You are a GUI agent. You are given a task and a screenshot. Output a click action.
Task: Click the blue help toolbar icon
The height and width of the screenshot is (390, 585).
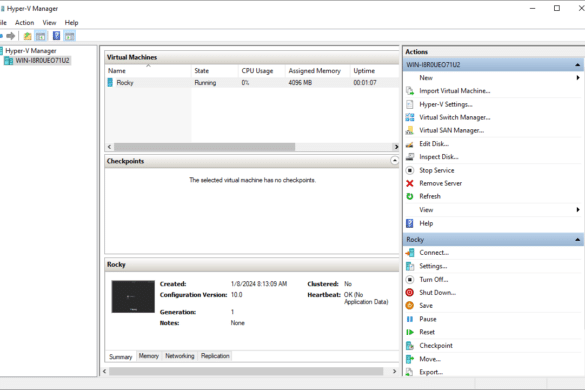click(56, 36)
